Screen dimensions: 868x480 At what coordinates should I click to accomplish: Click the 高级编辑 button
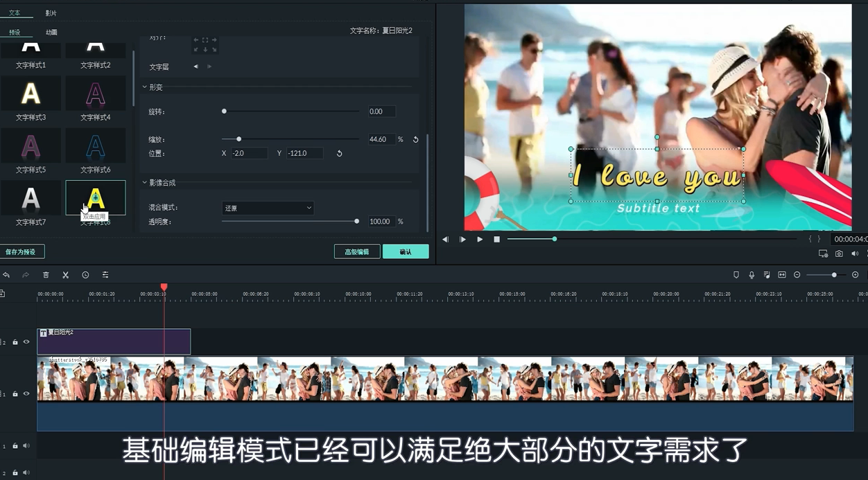356,251
